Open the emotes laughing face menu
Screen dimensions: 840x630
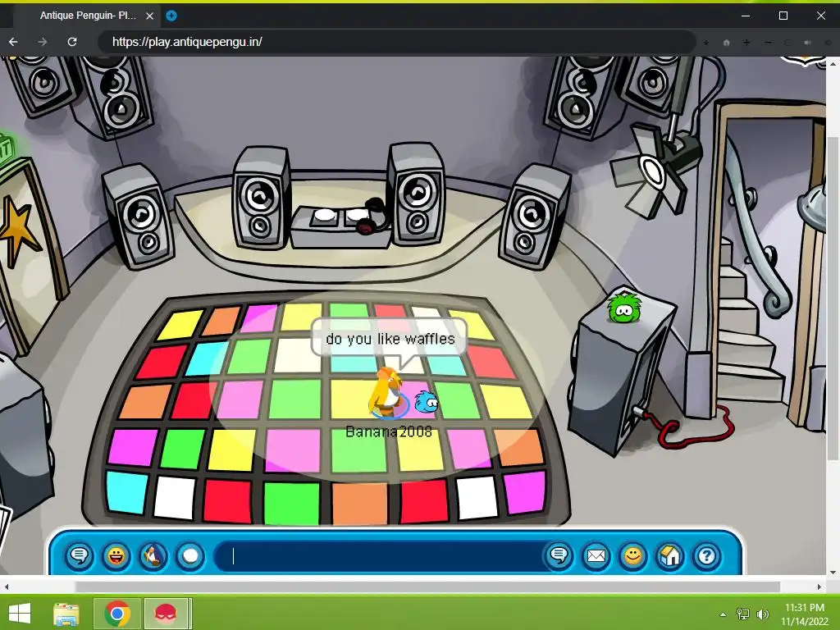[116, 556]
